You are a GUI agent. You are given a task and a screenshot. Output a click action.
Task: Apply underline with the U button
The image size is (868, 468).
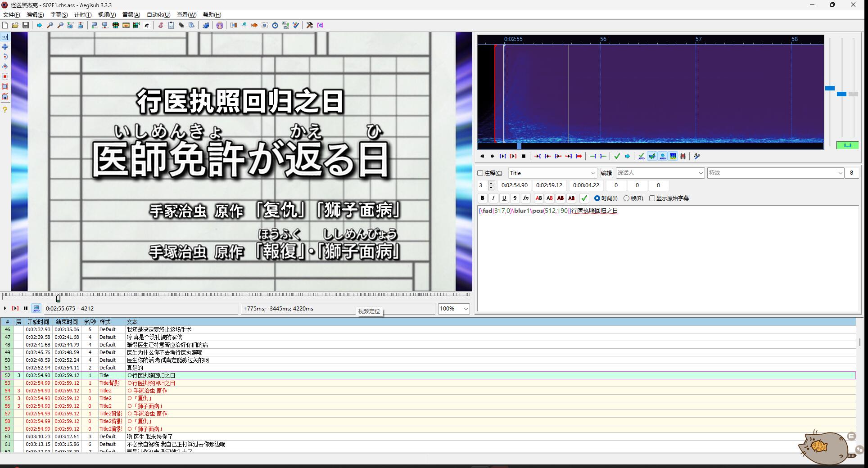504,198
